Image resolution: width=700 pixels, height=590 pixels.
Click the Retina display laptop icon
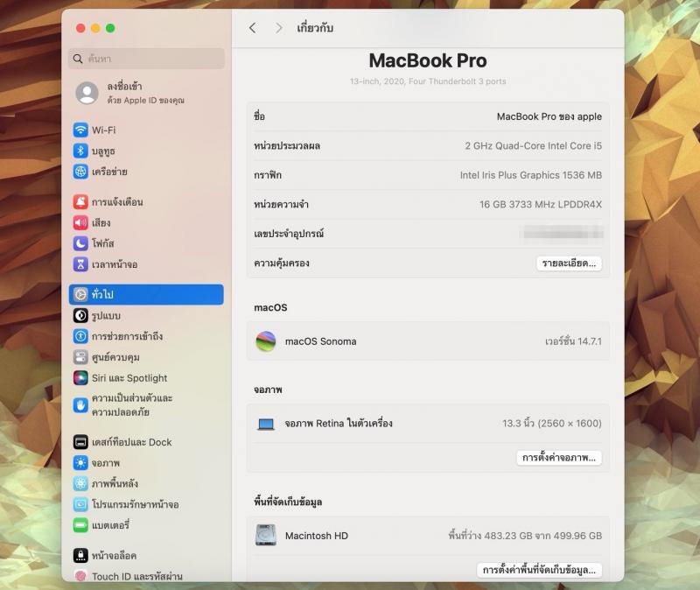(266, 424)
